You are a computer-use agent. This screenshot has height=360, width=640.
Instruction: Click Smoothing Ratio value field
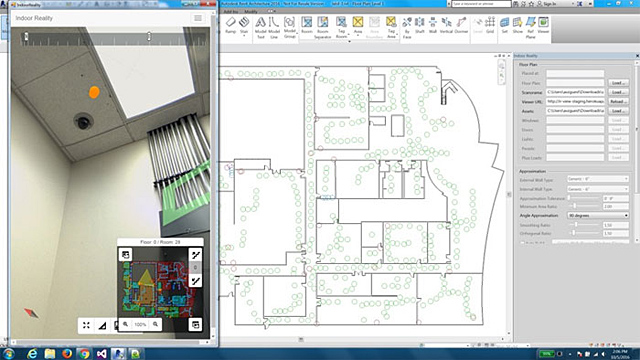click(616, 225)
